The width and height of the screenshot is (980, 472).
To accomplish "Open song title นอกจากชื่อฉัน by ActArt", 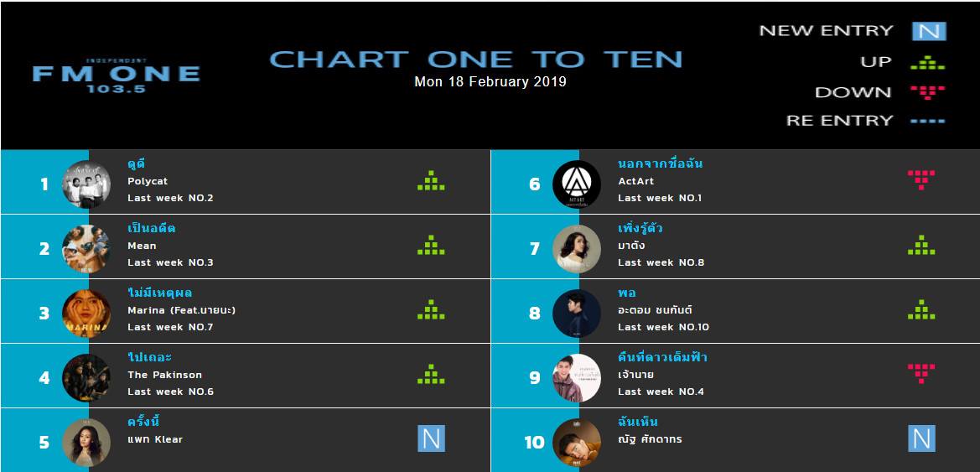I will 660,163.
